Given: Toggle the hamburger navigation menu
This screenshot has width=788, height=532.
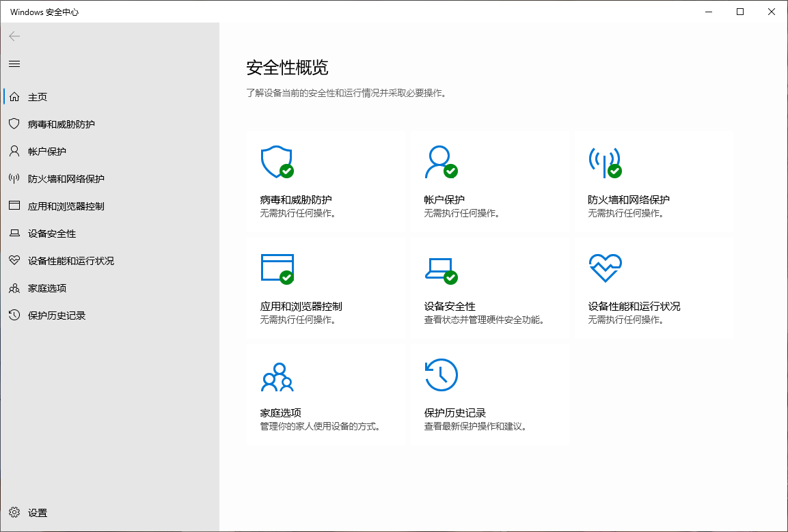Looking at the screenshot, I should tap(14, 64).
